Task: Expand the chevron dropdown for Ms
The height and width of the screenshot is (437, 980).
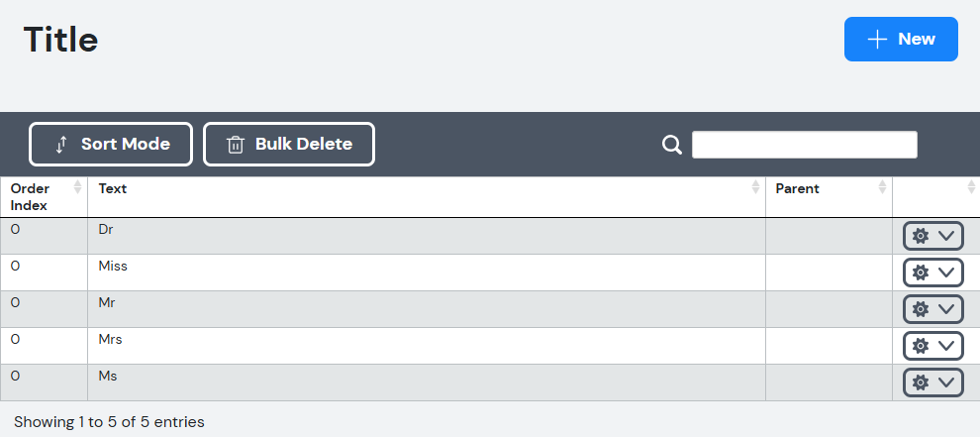Action: pos(946,382)
